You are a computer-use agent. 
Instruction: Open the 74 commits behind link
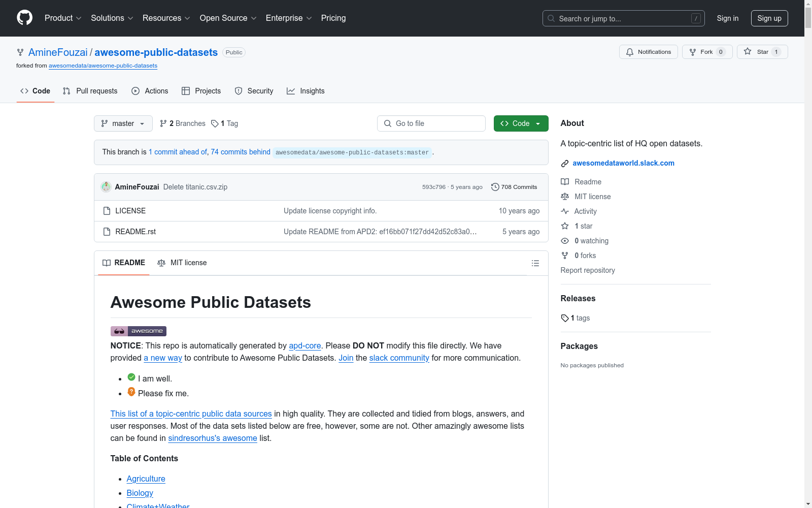click(241, 152)
